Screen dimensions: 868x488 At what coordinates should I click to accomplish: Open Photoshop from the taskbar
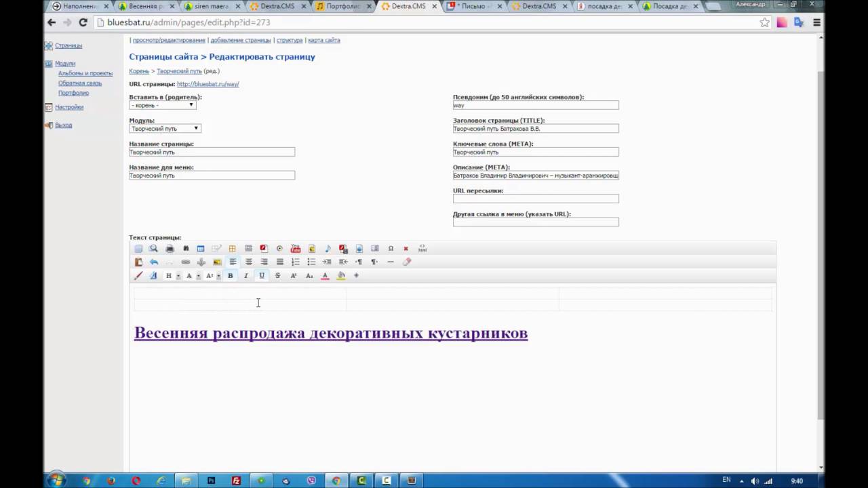(x=212, y=481)
